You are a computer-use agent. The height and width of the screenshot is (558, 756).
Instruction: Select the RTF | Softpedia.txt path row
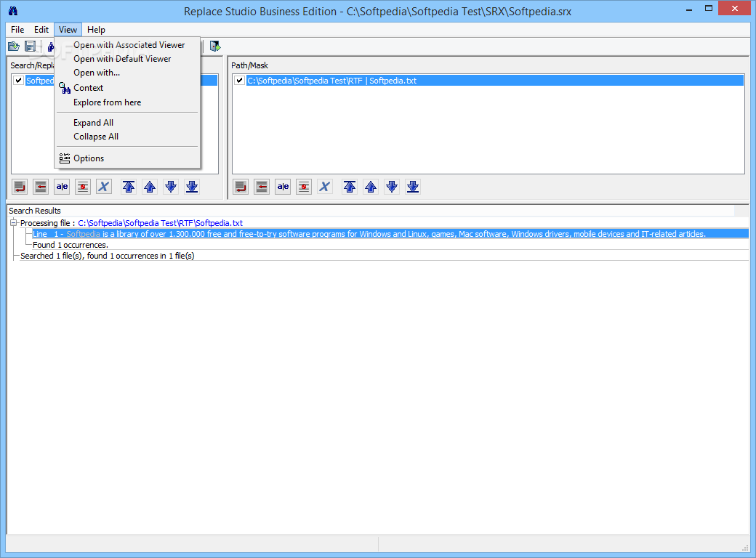coord(495,81)
